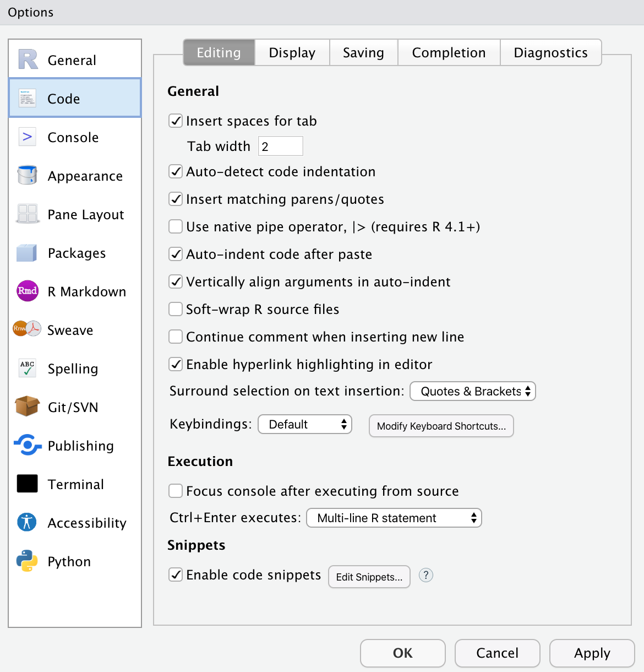Confirm with the OK button
The height and width of the screenshot is (672, 644).
403,653
